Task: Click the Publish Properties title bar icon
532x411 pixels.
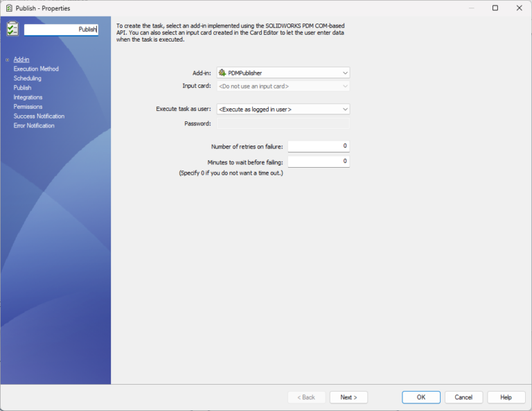Action: click(9, 8)
